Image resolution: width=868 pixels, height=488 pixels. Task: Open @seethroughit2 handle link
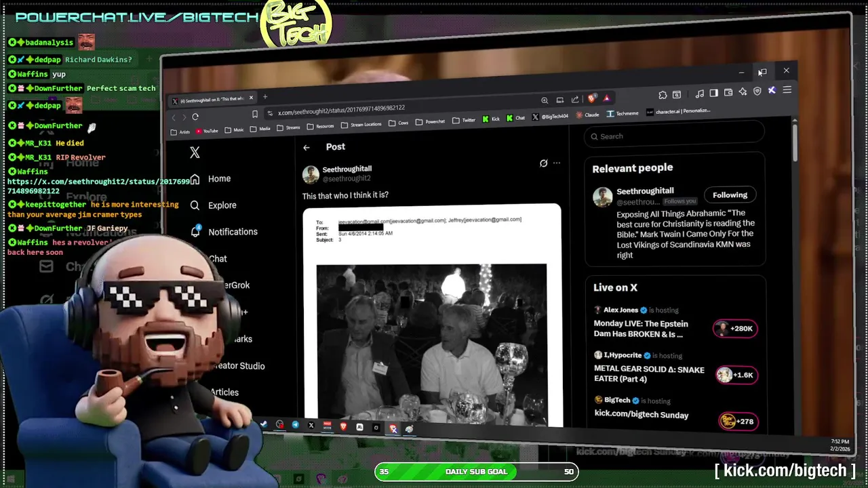coord(347,179)
